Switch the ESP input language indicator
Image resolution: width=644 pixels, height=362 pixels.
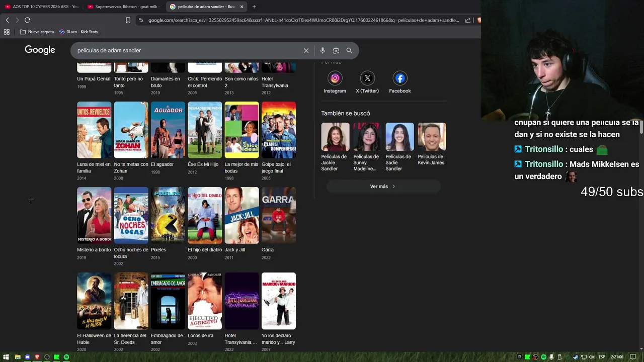[x=602, y=357]
